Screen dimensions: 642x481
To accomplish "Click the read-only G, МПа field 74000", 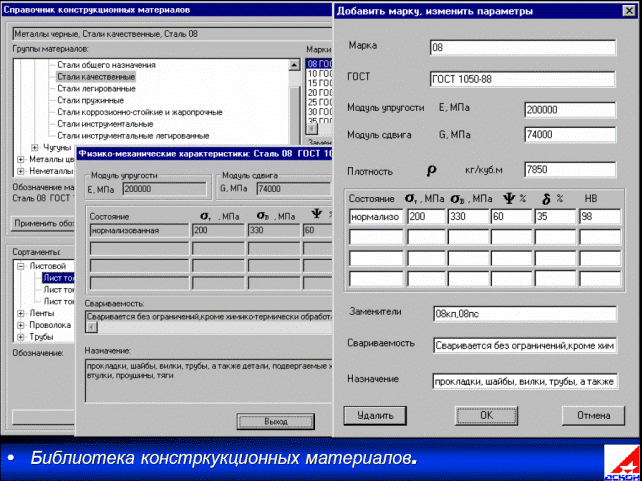I will 293,189.
